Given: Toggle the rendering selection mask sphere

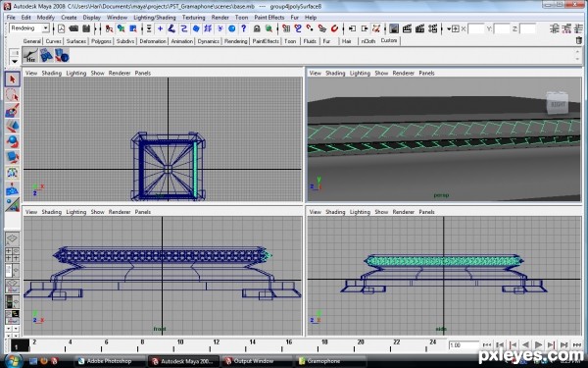Looking at the screenshot, I should point(231,28).
